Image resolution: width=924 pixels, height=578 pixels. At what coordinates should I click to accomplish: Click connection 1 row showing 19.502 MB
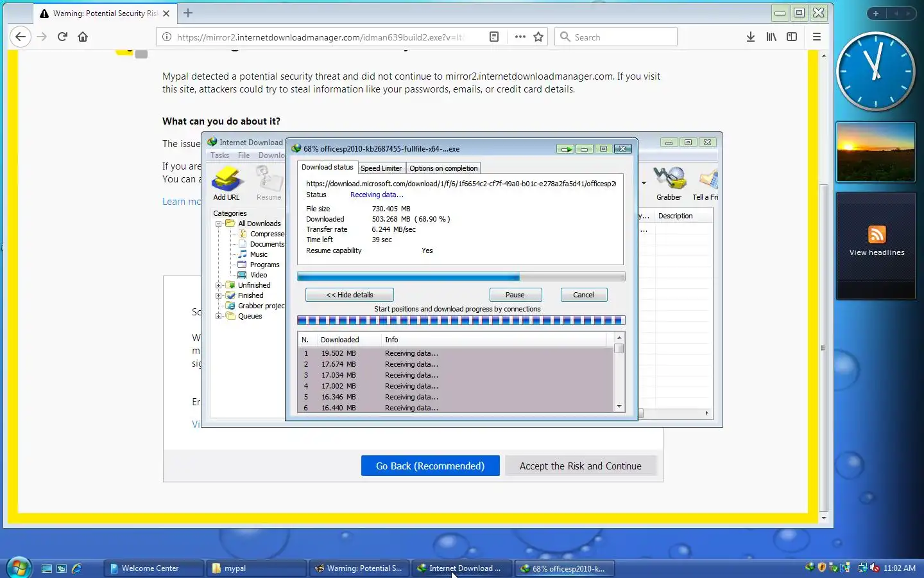point(456,353)
